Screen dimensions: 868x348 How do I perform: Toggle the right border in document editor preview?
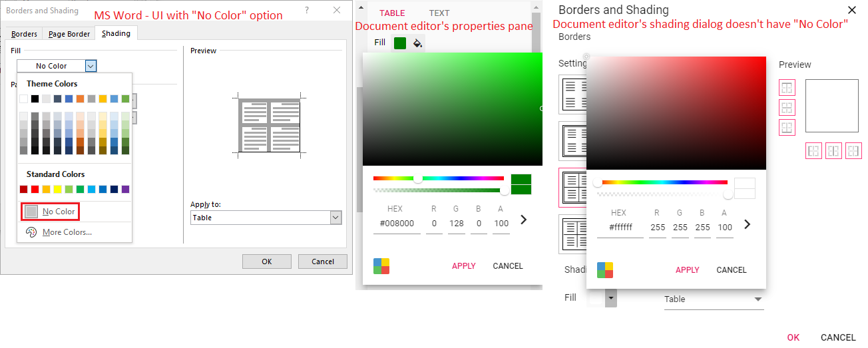[x=853, y=151]
